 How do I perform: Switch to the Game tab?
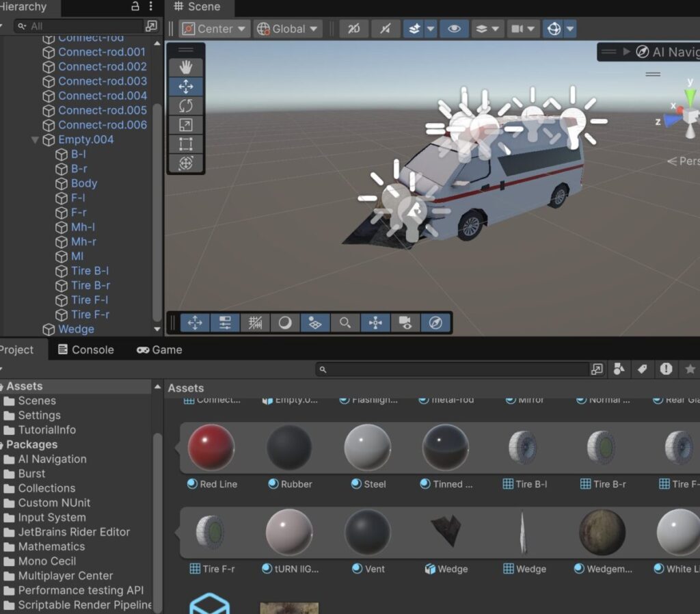(x=159, y=349)
